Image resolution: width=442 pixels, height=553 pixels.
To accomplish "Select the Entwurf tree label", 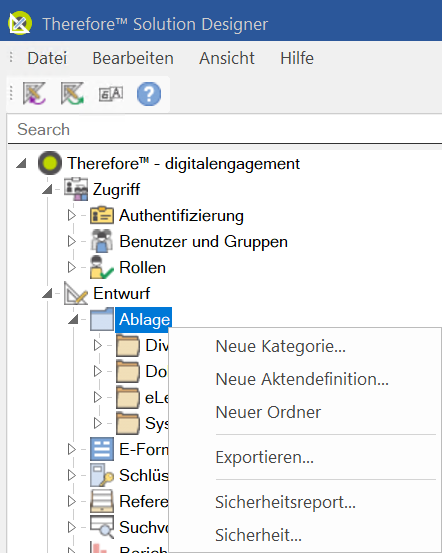I will tap(122, 293).
